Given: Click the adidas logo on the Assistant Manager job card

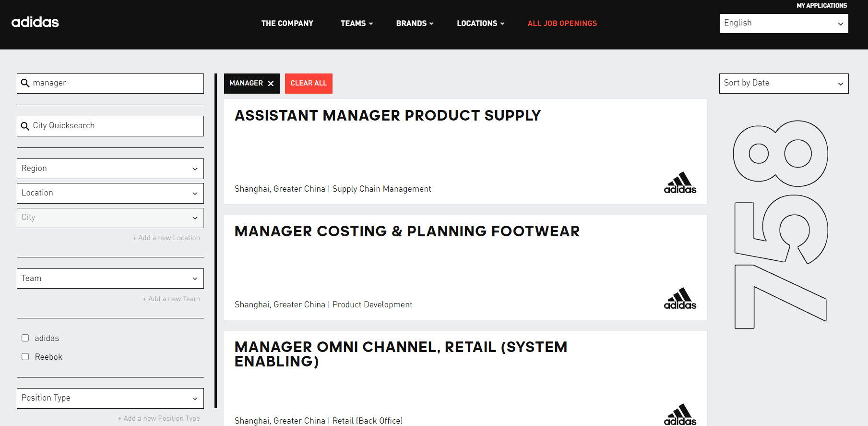Looking at the screenshot, I should pos(680,183).
